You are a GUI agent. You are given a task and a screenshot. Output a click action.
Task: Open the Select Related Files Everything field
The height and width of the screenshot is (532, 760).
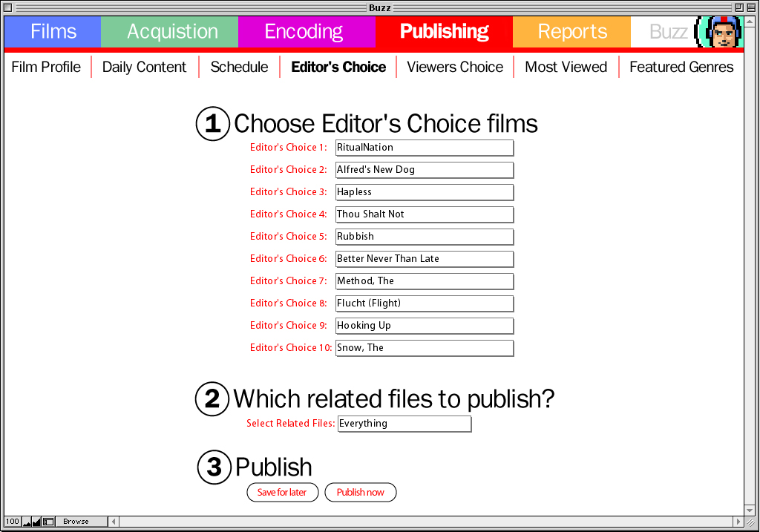(404, 424)
